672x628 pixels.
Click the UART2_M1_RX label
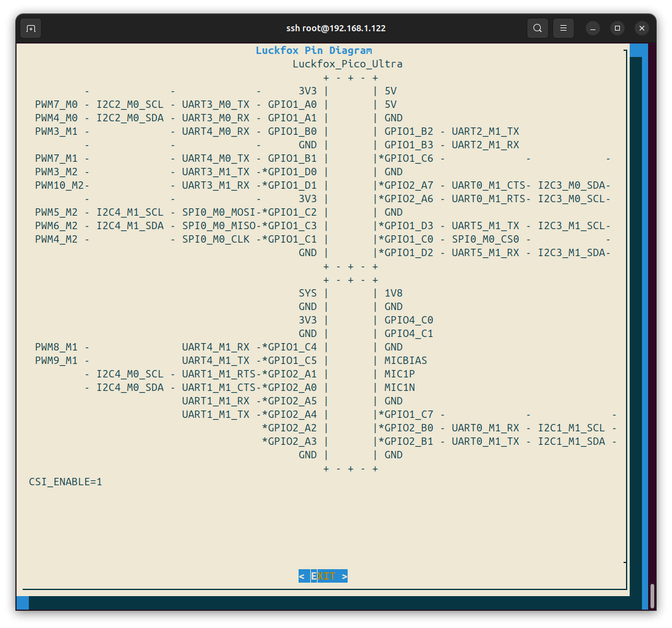pyautogui.click(x=486, y=145)
